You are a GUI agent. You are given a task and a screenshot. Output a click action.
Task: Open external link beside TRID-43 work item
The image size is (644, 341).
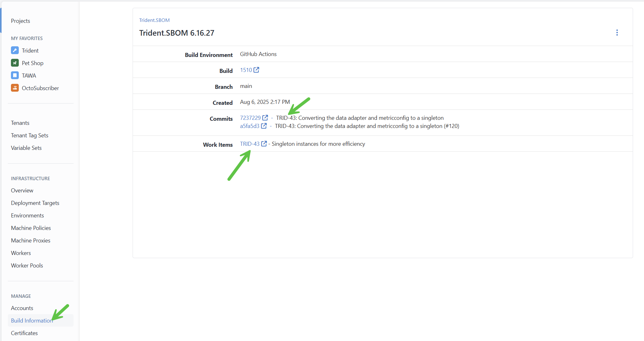click(264, 143)
